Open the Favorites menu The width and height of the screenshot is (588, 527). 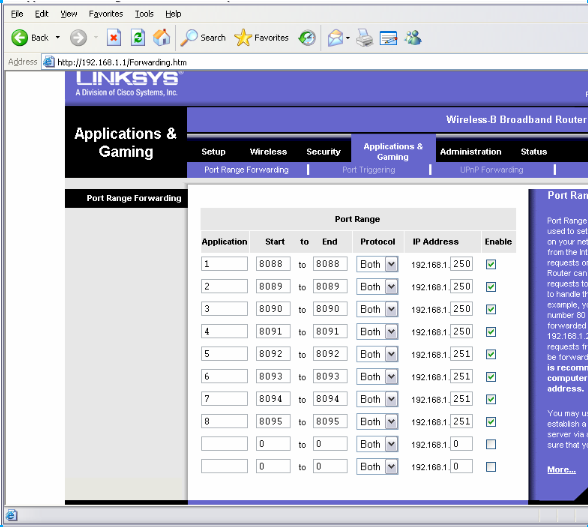click(x=106, y=14)
